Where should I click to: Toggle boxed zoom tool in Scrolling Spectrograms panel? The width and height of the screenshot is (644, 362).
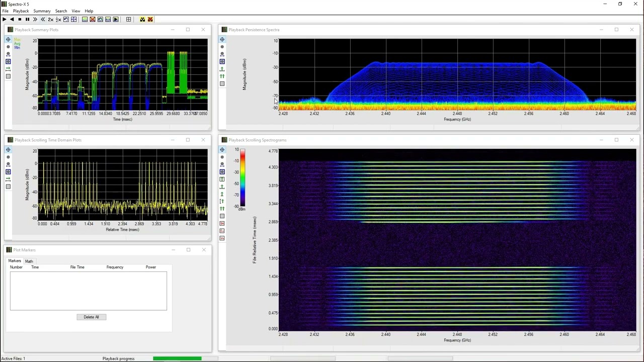(x=222, y=172)
